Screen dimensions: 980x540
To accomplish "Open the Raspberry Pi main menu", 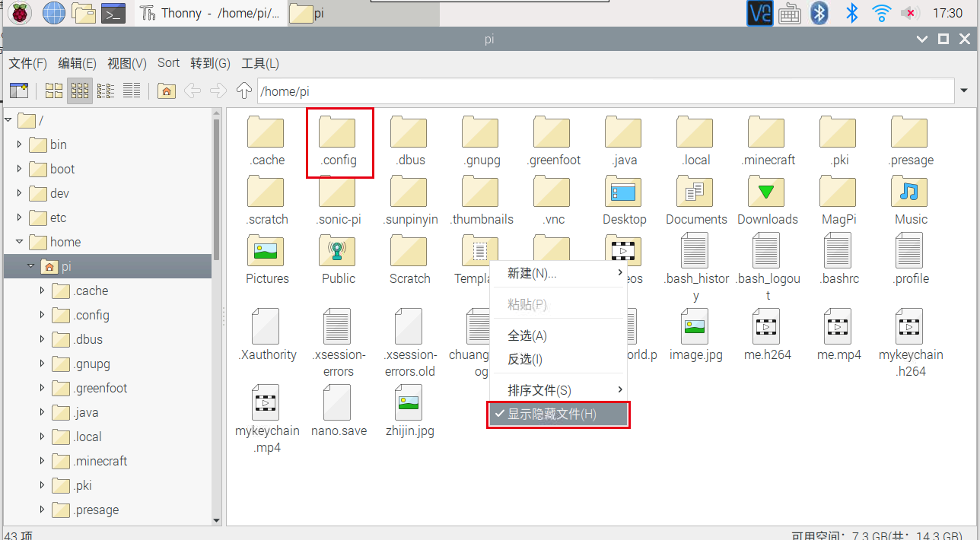I will pyautogui.click(x=20, y=13).
